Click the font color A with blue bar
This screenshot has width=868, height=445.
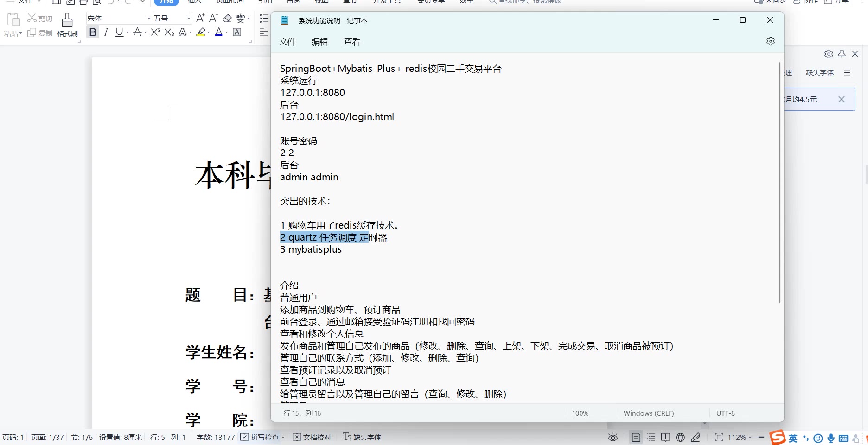(x=219, y=32)
